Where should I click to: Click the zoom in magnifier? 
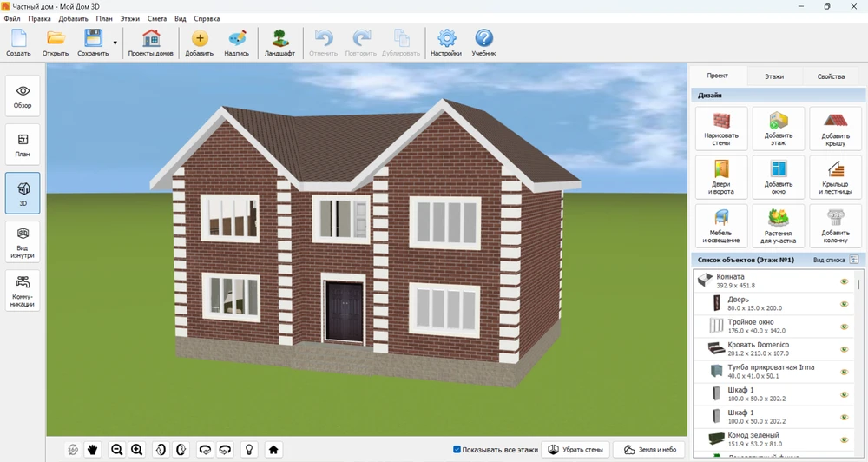[x=136, y=449]
